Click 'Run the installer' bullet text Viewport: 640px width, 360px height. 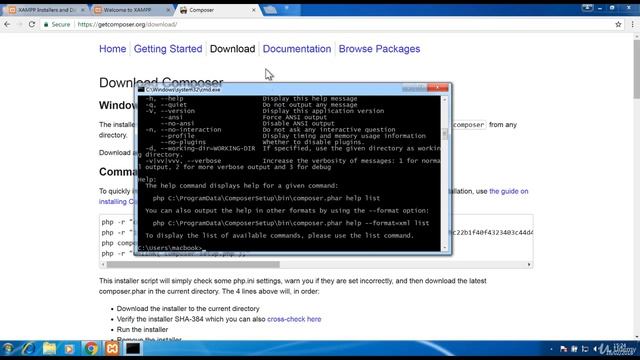tap(142, 329)
